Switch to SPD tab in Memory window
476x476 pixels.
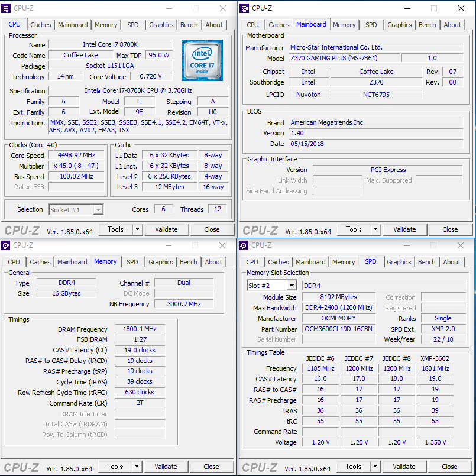tap(132, 262)
